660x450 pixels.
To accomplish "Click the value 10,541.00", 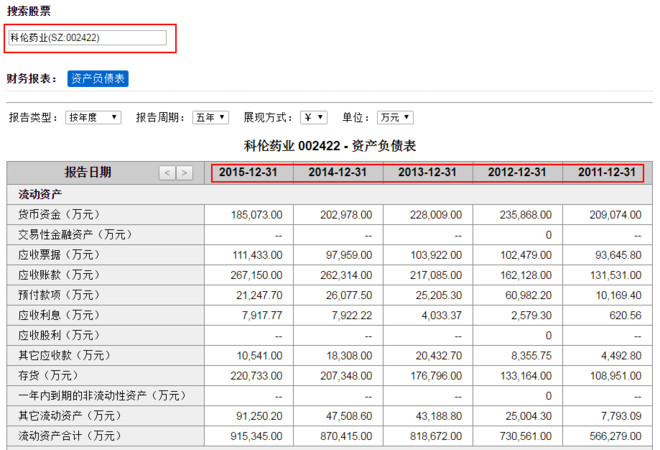I will point(260,356).
